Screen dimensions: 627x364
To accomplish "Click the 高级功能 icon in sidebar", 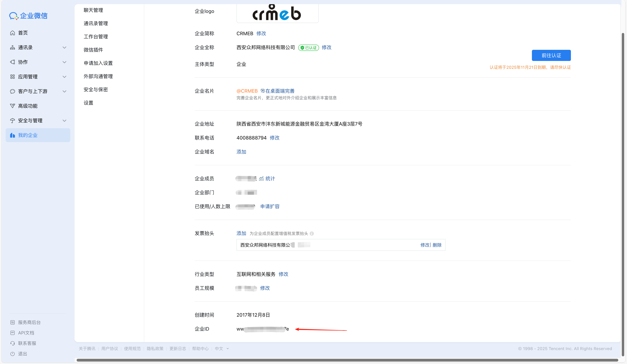I will pos(12,106).
